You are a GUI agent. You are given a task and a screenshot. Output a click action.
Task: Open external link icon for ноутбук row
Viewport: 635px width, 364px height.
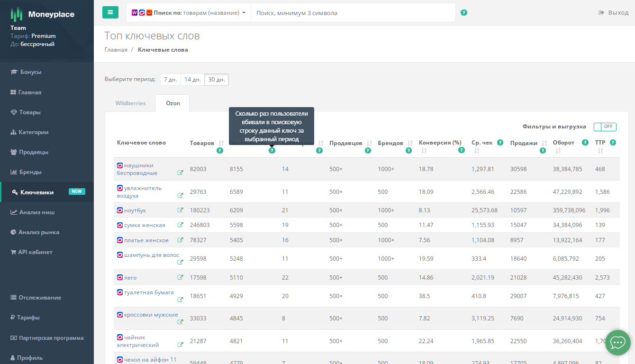[x=180, y=210]
